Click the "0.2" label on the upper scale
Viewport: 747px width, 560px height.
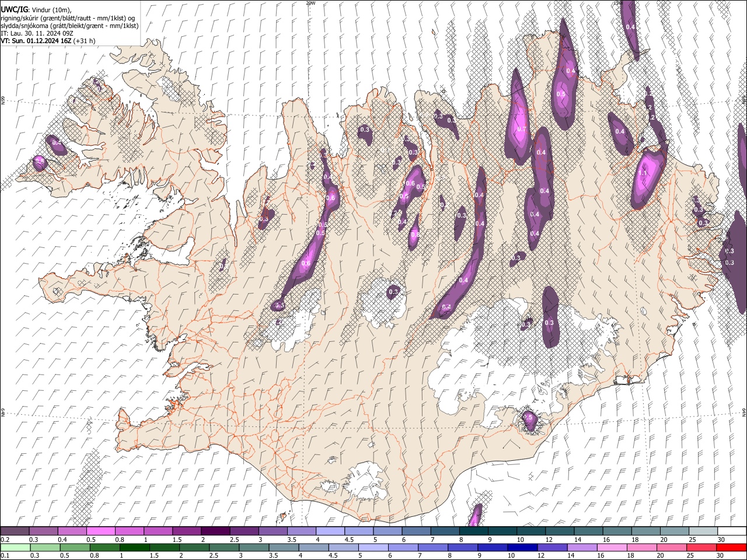5,540
